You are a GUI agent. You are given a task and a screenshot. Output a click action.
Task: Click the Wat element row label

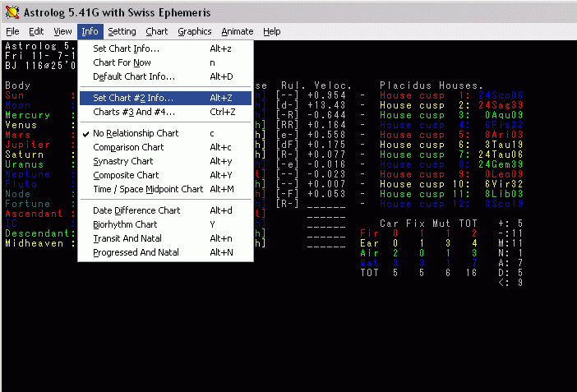coord(369,263)
